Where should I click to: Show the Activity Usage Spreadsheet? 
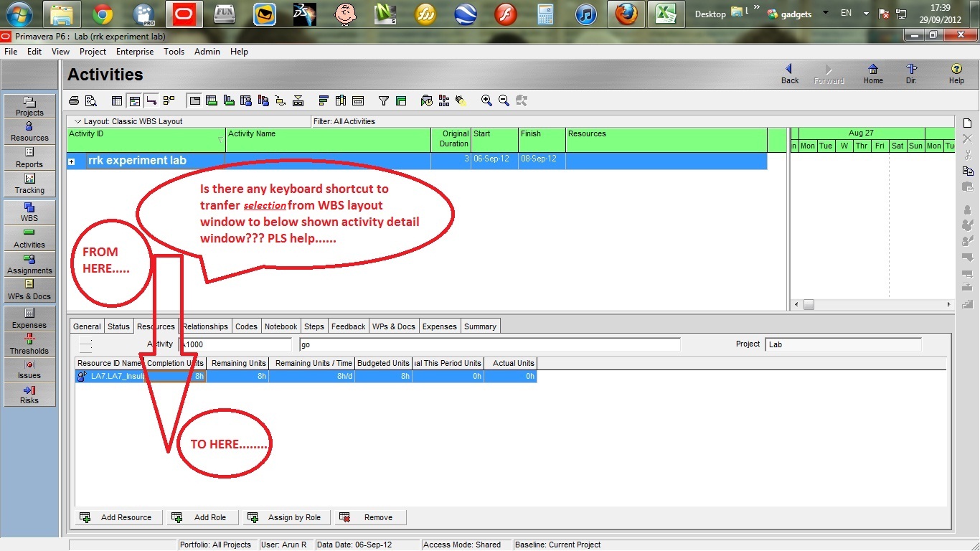tap(212, 100)
